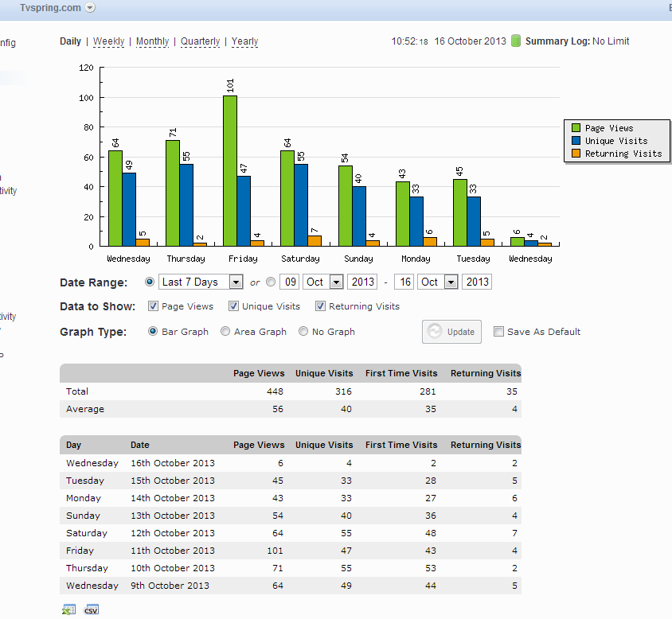The width and height of the screenshot is (672, 619).
Task: Click the orange Returning Visits legend swatch
Action: point(576,154)
